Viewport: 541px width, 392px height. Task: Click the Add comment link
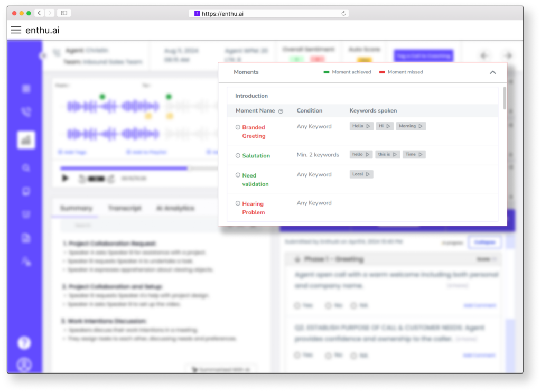[480, 305]
